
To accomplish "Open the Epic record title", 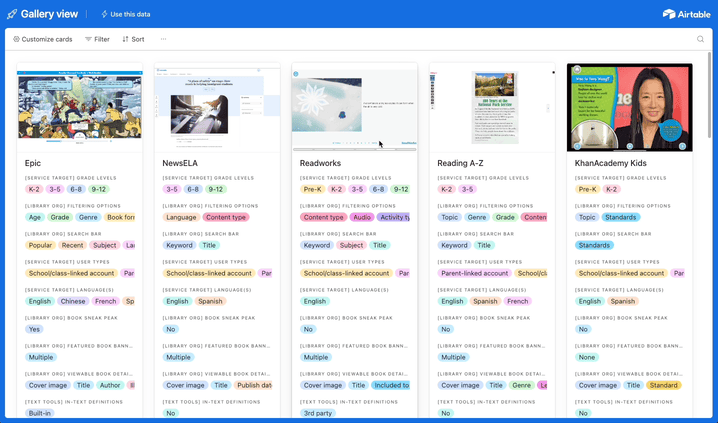I will [x=33, y=163].
